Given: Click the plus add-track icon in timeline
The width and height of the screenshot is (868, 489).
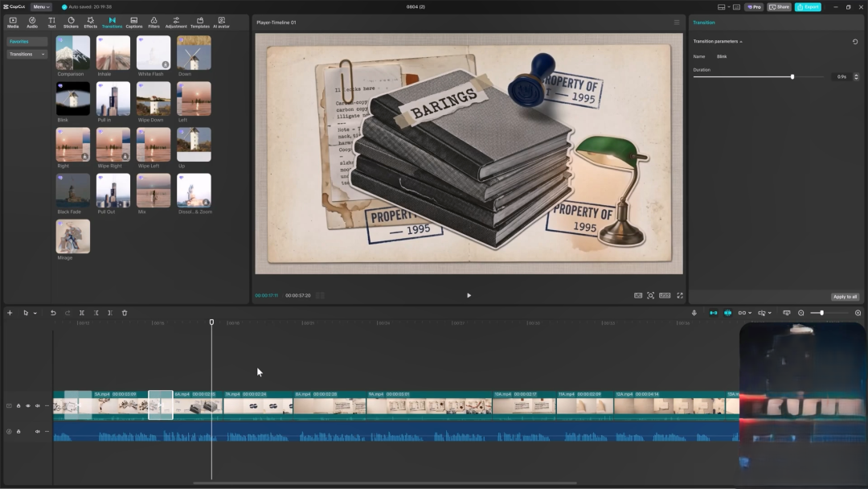Looking at the screenshot, I should 10,313.
